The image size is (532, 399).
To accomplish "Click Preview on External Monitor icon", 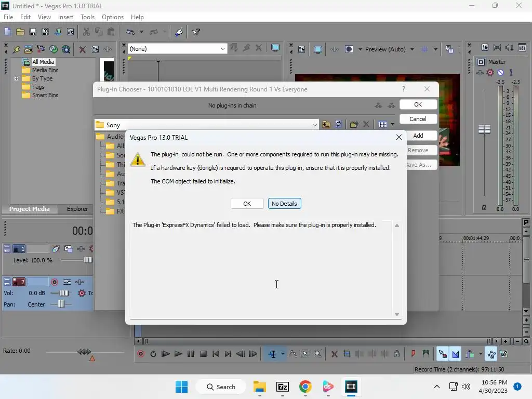I will point(318,49).
